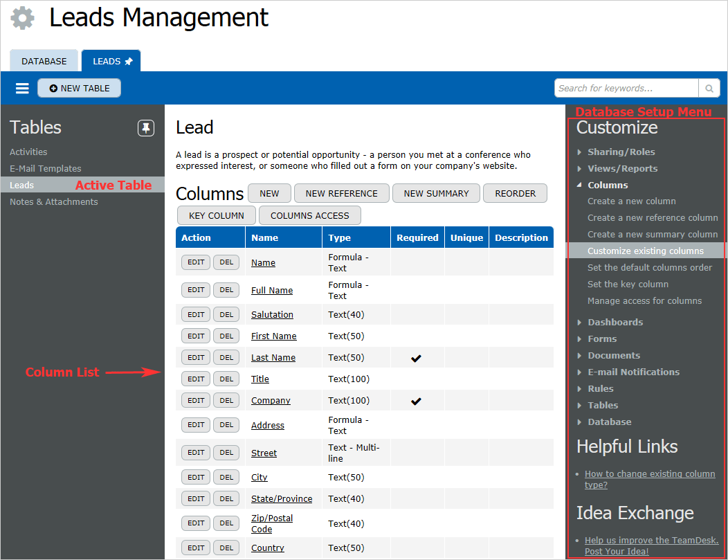This screenshot has height=560, width=728.
Task: Open COLUMNS ACCESS settings
Action: [x=310, y=215]
